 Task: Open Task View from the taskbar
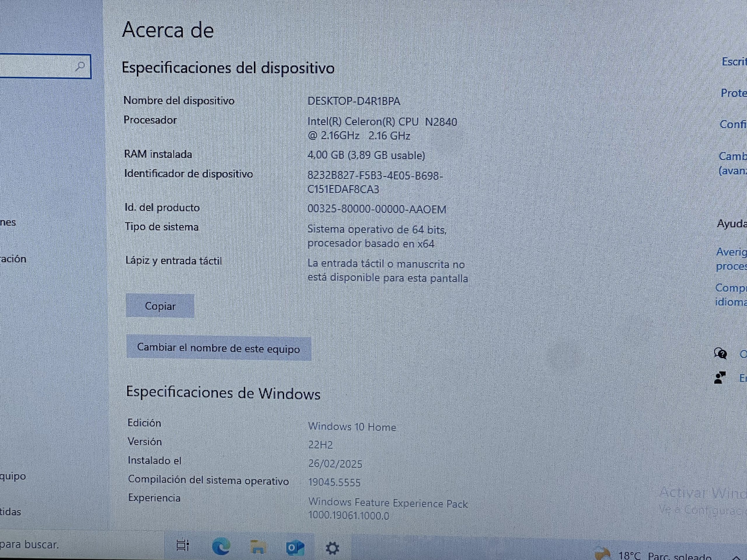183,545
